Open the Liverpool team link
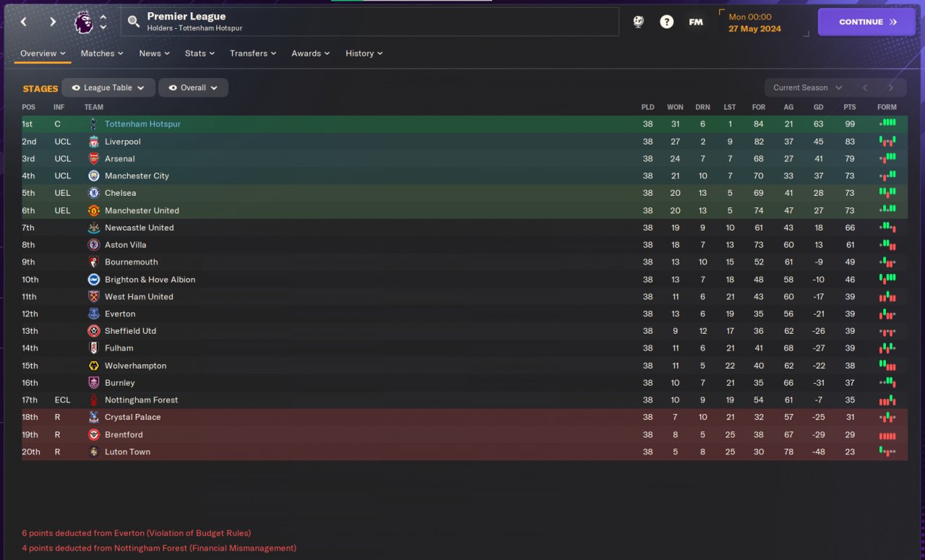The width and height of the screenshot is (925, 560). pos(122,142)
